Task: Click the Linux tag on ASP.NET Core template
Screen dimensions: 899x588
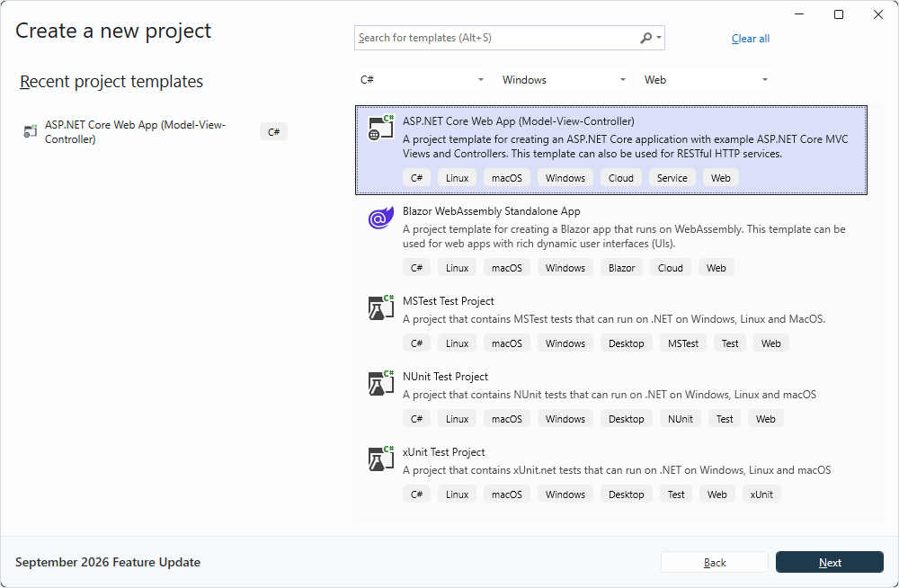Action: tap(457, 178)
